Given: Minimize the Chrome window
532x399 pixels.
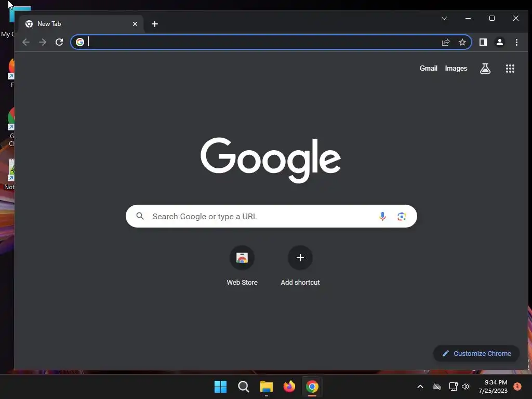Looking at the screenshot, I should coord(468,18).
